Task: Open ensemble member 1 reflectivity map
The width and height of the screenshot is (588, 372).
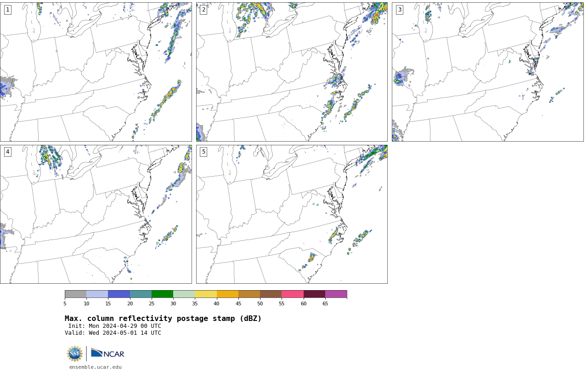Action: [x=96, y=72]
